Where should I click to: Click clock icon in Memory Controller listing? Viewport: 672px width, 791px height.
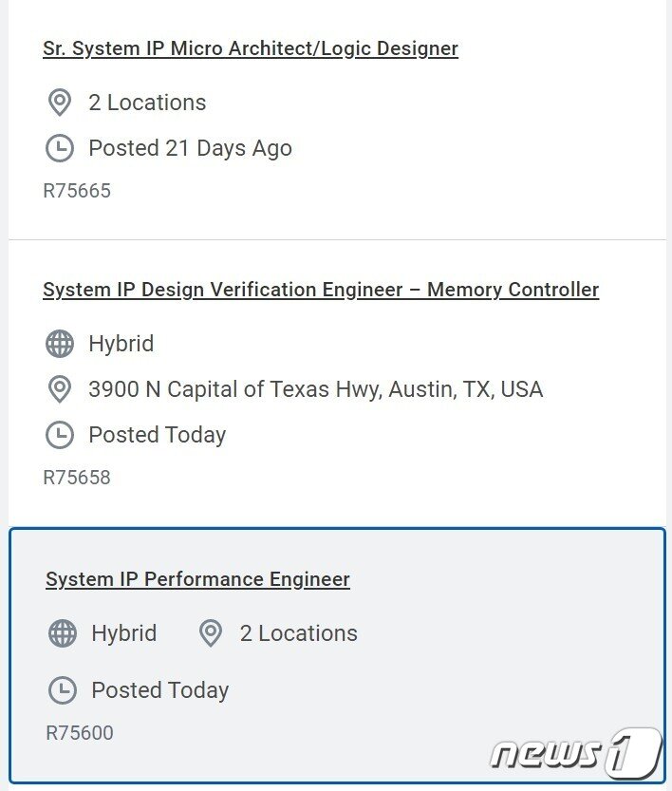pyautogui.click(x=60, y=435)
